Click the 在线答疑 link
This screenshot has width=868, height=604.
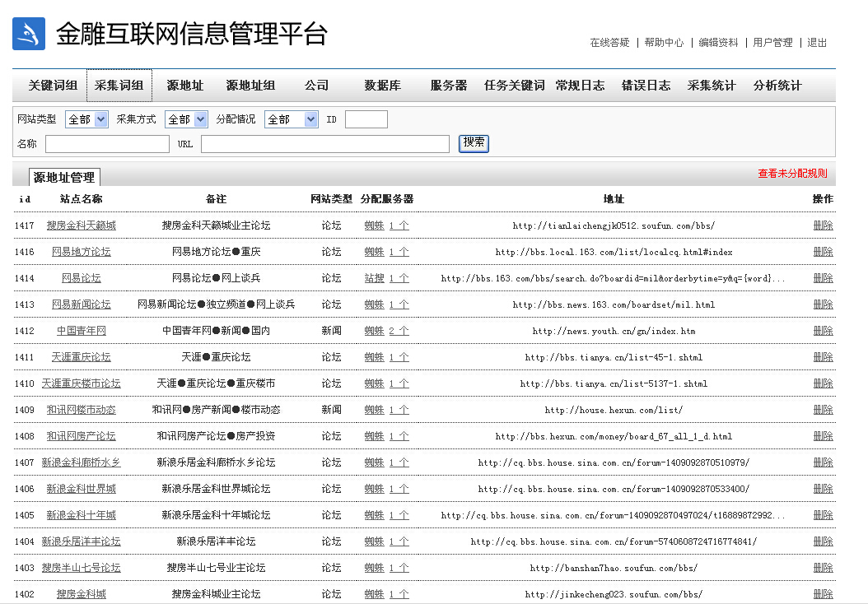click(609, 43)
